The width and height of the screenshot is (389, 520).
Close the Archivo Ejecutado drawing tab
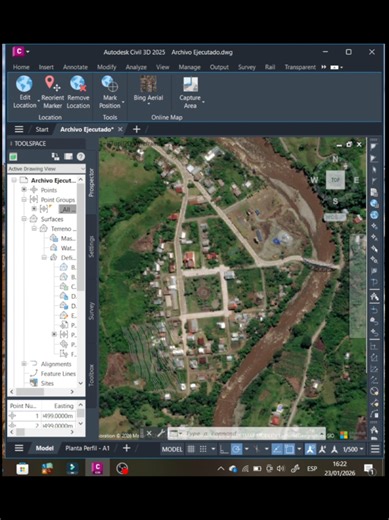point(120,129)
